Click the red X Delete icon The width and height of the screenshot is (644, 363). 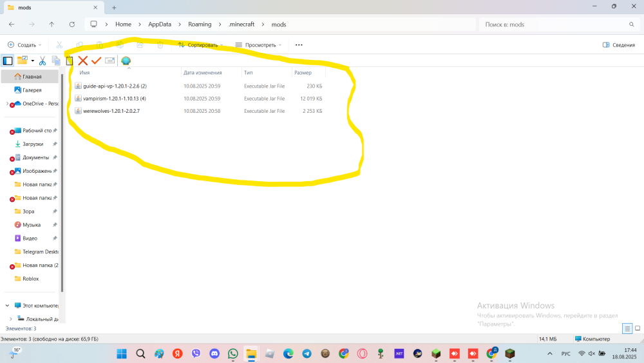point(82,61)
